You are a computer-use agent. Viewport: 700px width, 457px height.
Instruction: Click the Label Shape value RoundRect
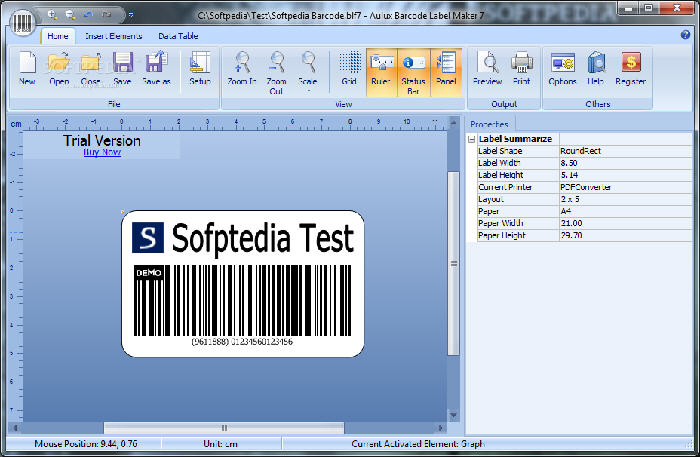coord(625,151)
